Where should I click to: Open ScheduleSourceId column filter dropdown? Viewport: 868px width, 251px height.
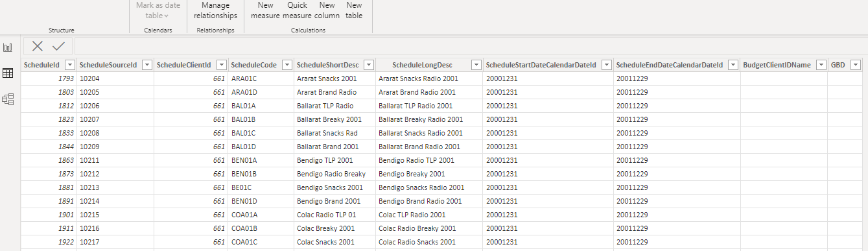[147, 65]
